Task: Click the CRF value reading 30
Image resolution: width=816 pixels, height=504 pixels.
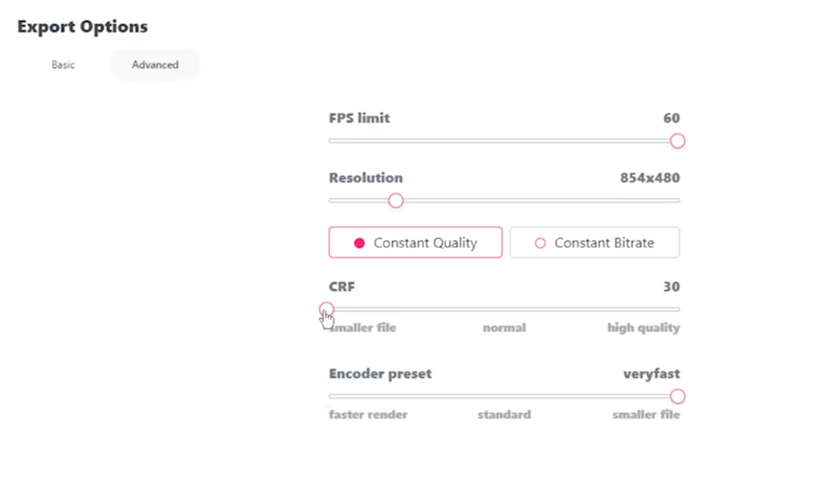Action: point(671,287)
